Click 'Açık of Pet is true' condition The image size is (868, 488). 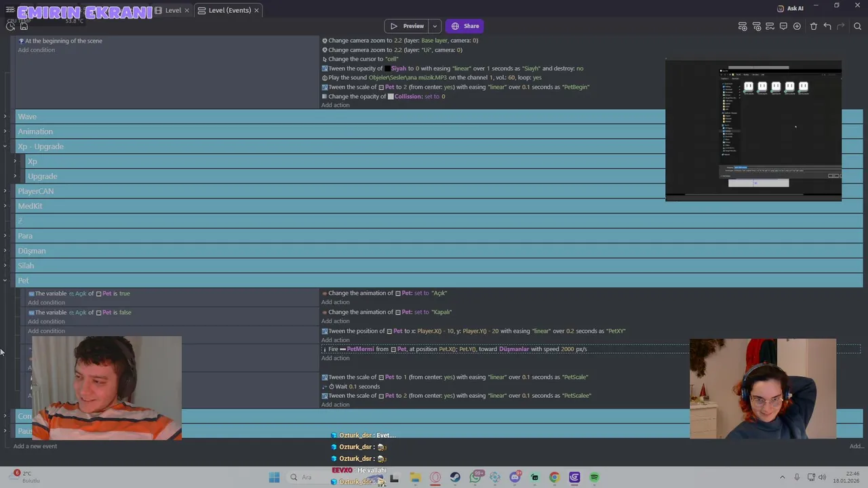coord(79,293)
